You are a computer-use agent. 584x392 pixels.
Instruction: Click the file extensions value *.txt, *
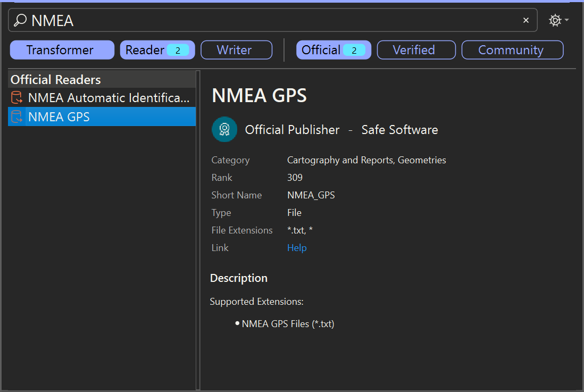(x=300, y=230)
